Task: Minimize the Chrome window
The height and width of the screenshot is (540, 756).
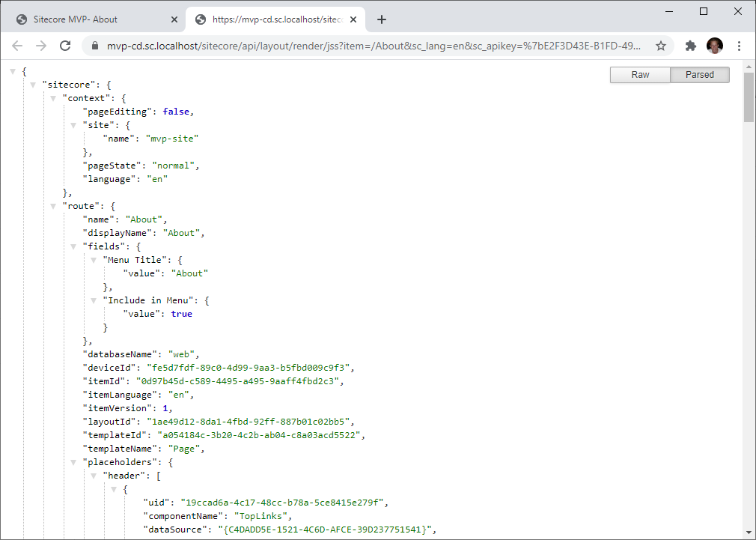Action: (x=668, y=11)
